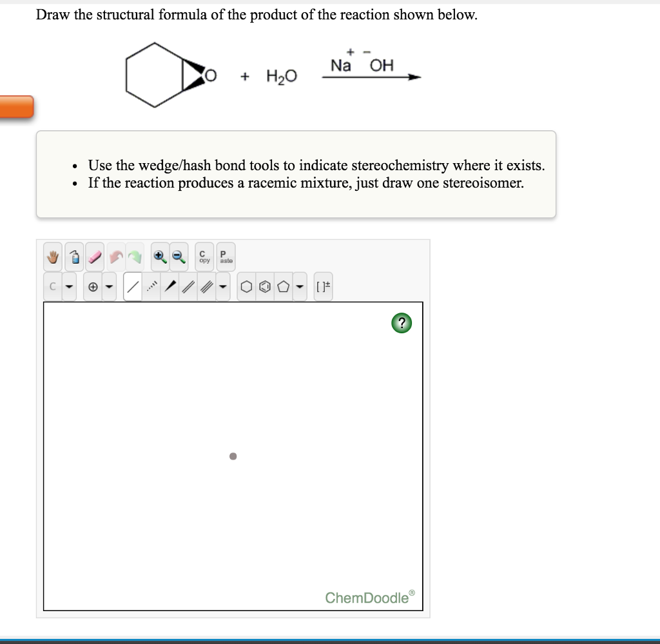Select the zoom out magnifier tool
This screenshot has height=644, width=660.
(178, 257)
